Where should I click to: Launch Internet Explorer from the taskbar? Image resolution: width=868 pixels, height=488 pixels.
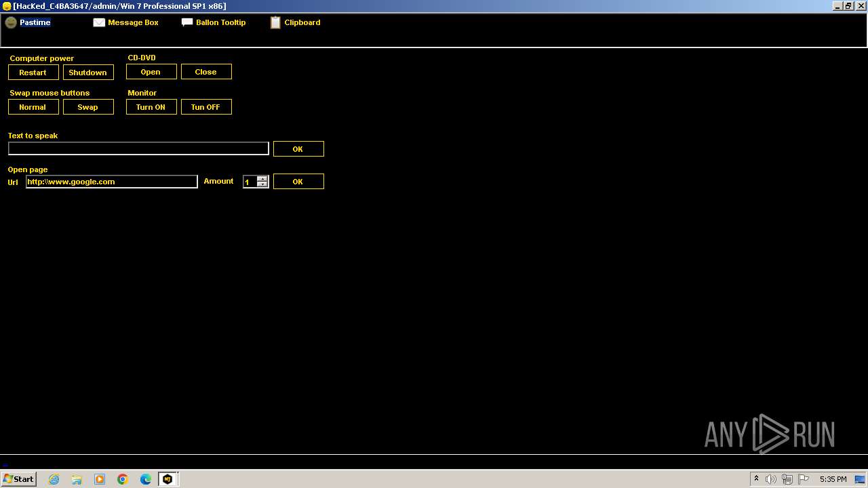(54, 479)
